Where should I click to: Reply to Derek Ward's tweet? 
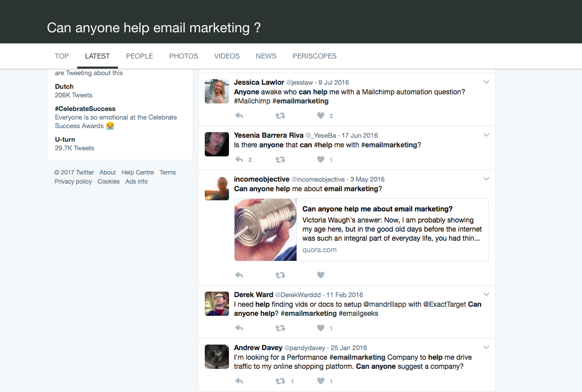click(239, 328)
